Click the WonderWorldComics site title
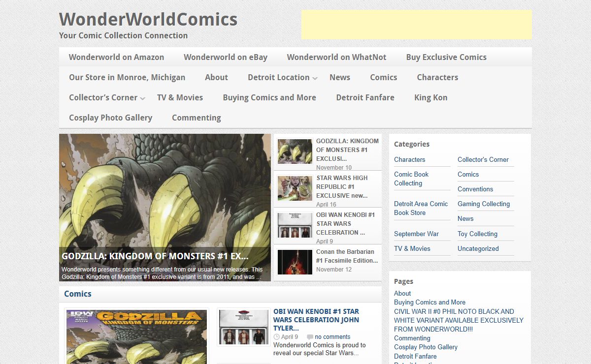Image resolution: width=591 pixels, height=364 pixels. click(148, 20)
